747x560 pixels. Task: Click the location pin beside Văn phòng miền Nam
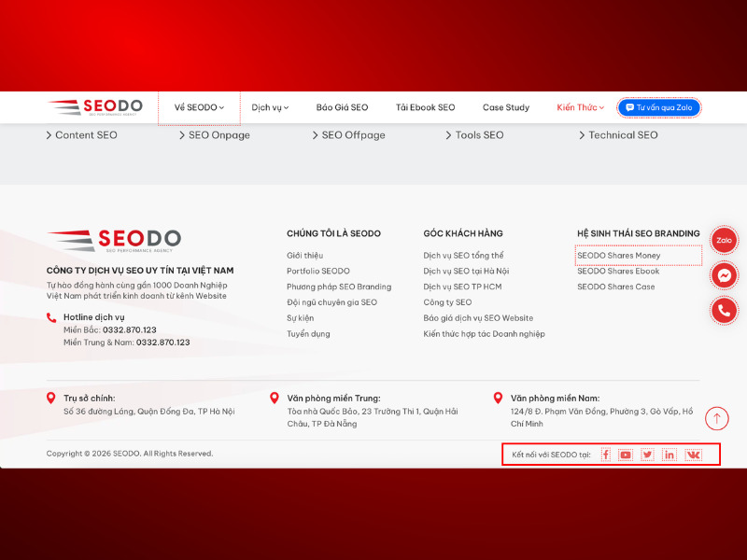click(x=498, y=399)
